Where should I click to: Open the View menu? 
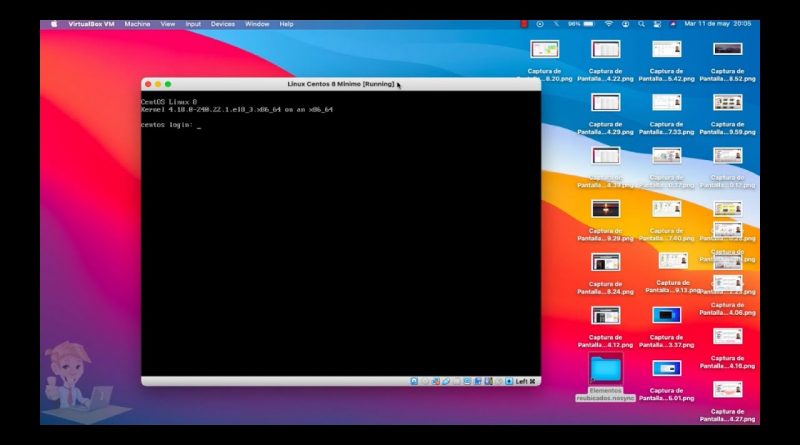point(167,24)
